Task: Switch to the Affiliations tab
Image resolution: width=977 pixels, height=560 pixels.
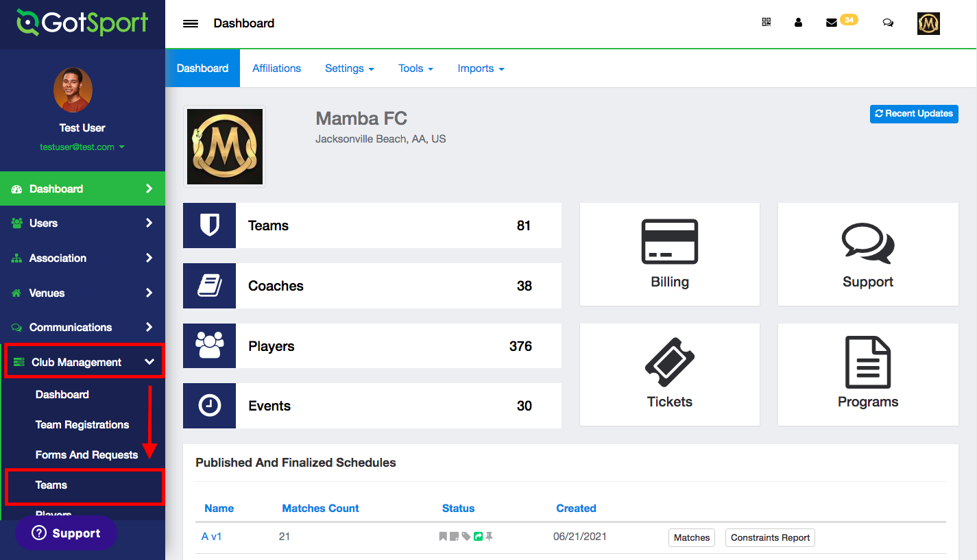Action: coord(276,69)
